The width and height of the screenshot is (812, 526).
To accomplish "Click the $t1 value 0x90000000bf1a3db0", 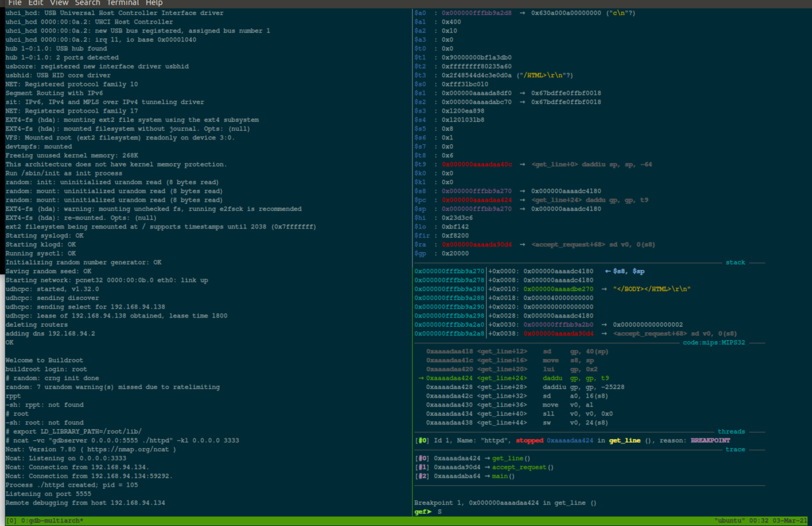I will 477,58.
